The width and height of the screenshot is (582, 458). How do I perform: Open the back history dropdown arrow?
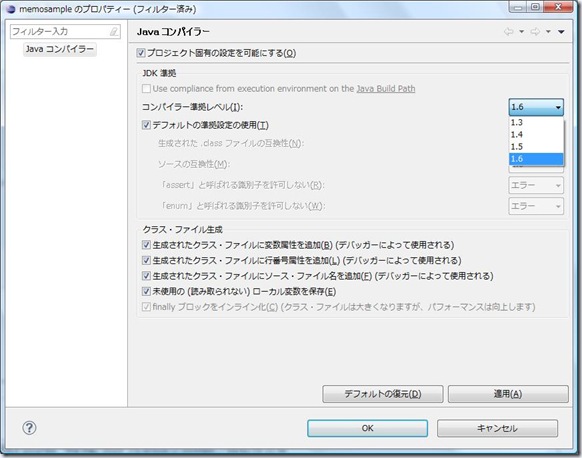(521, 32)
